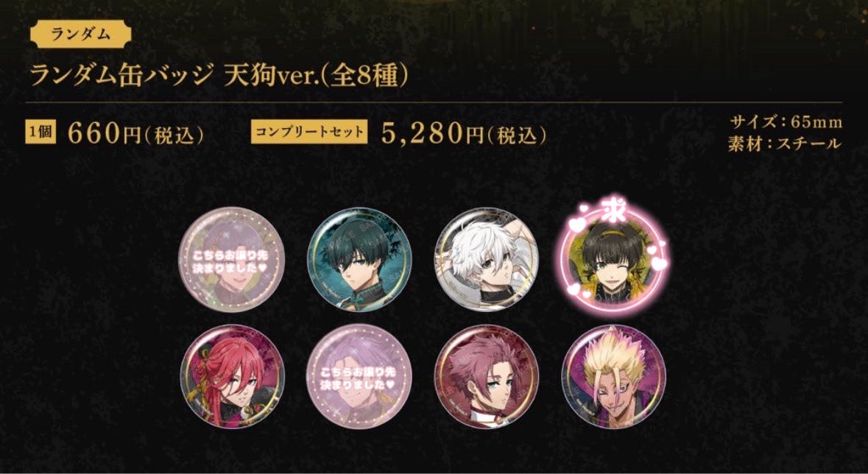Select the white-haired character badge
The height and width of the screenshot is (474, 868).
(x=486, y=260)
